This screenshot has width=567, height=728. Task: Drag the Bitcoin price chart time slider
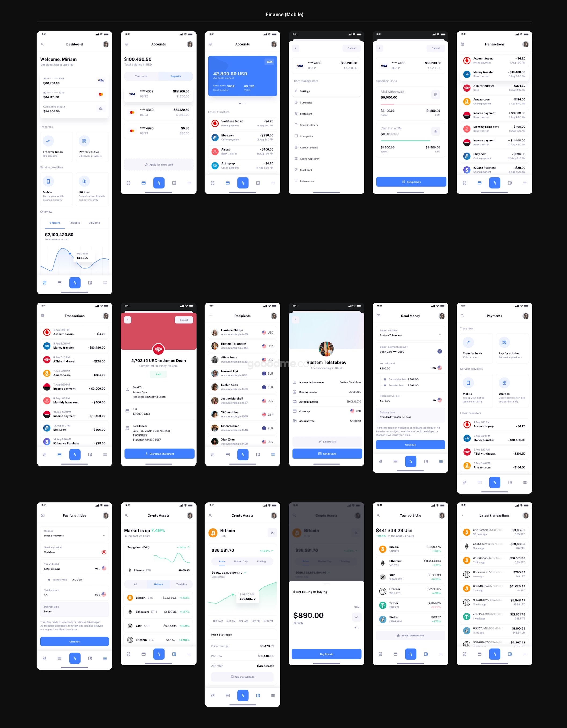click(x=232, y=594)
